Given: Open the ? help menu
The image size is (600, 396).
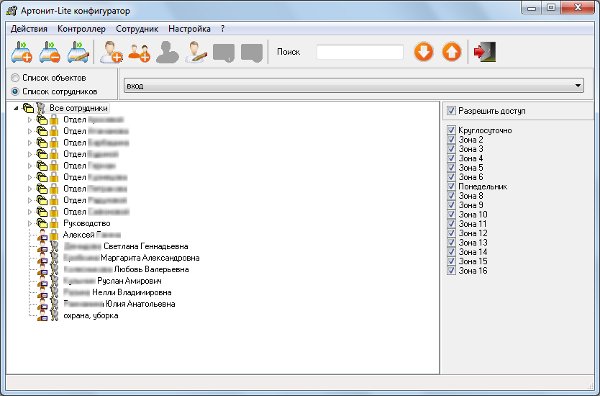Looking at the screenshot, I should 223,29.
